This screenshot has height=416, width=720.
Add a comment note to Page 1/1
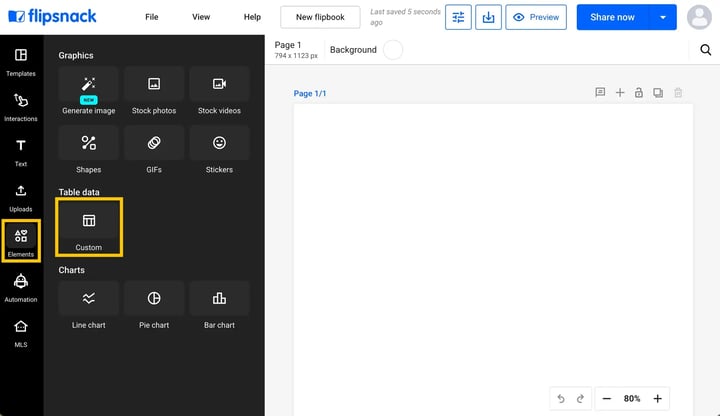click(x=600, y=92)
